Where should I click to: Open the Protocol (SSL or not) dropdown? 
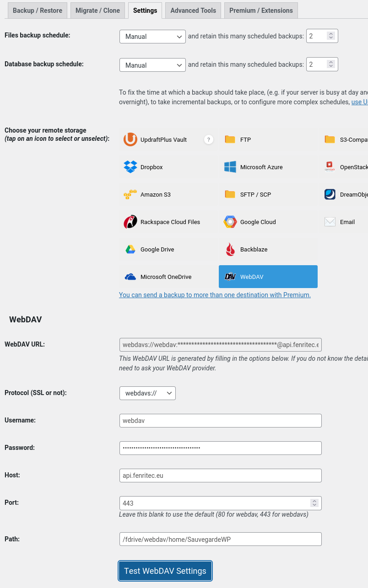(147, 393)
